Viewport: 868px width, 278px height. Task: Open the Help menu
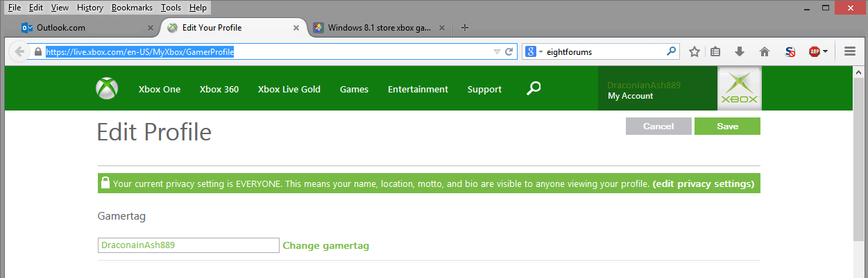click(x=198, y=8)
